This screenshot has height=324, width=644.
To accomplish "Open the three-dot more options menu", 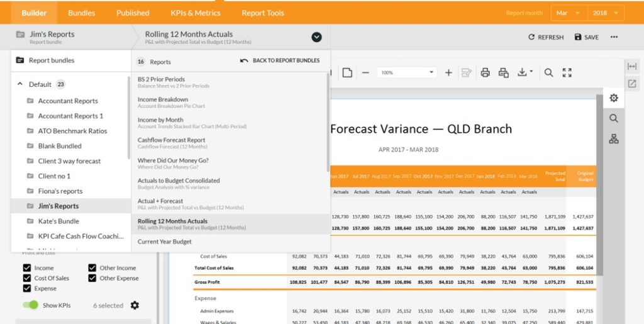I will point(614,37).
